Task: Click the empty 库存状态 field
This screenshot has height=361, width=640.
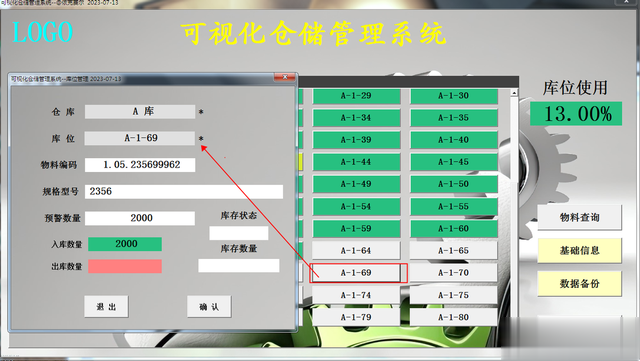Action: click(x=239, y=233)
